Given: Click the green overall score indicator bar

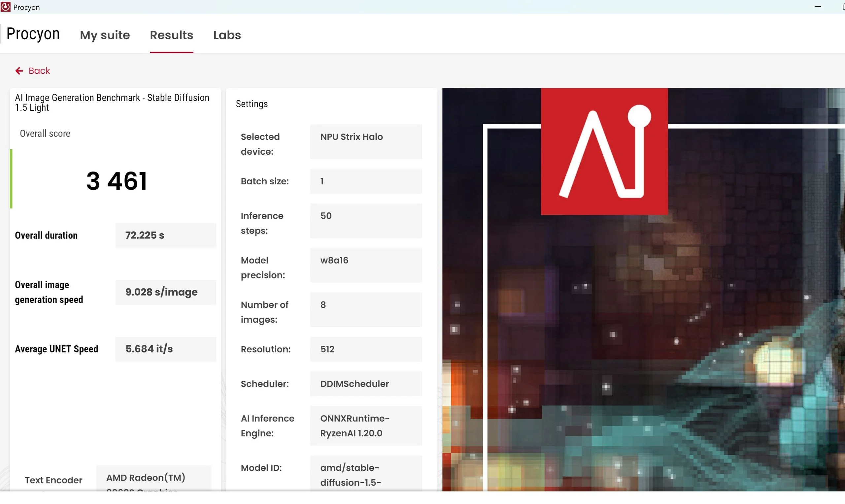Looking at the screenshot, I should click(x=11, y=179).
